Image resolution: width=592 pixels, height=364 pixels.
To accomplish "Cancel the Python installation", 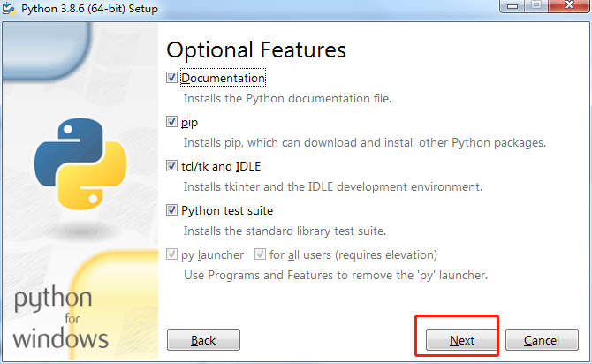I will click(541, 340).
